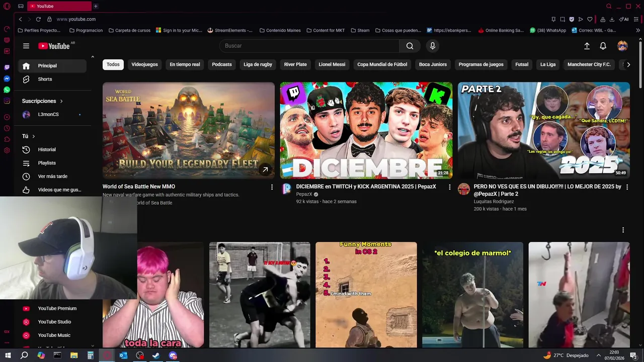Image resolution: width=644 pixels, height=362 pixels.
Task: Open WhatsApp in Opera sidebar
Action: point(7,89)
